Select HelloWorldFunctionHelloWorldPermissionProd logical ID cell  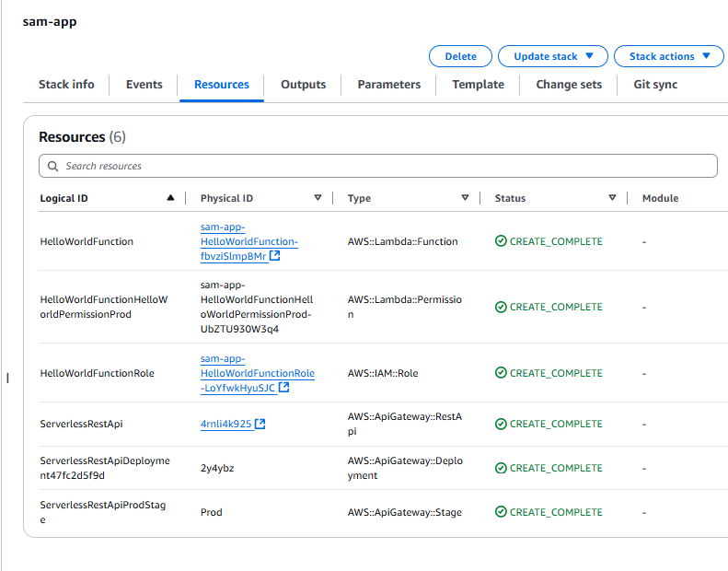(104, 307)
